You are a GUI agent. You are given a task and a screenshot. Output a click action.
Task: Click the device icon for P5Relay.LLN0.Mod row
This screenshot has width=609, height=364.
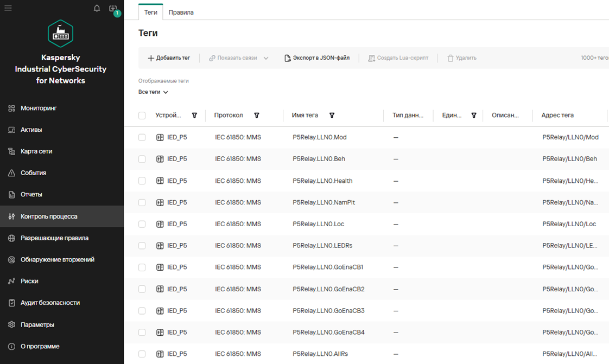[160, 137]
